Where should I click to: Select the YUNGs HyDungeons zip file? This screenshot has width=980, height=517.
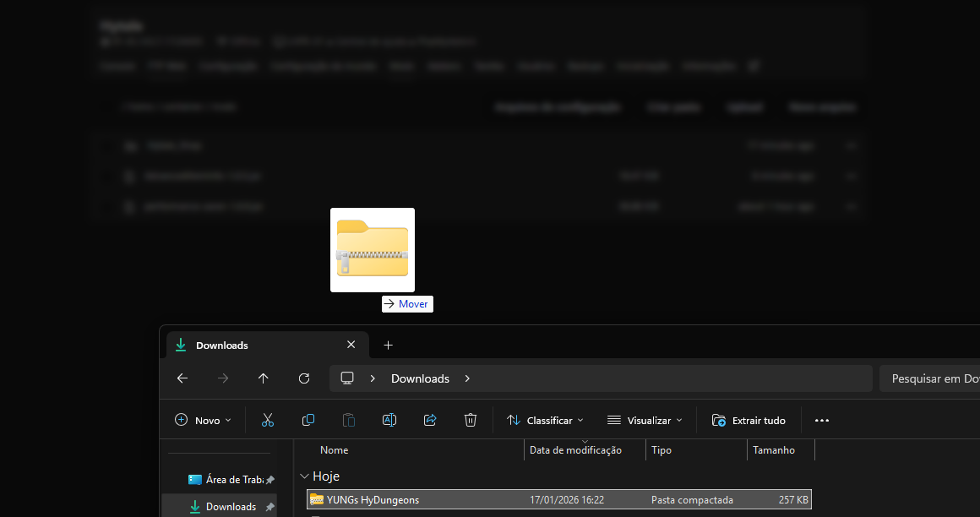(373, 500)
